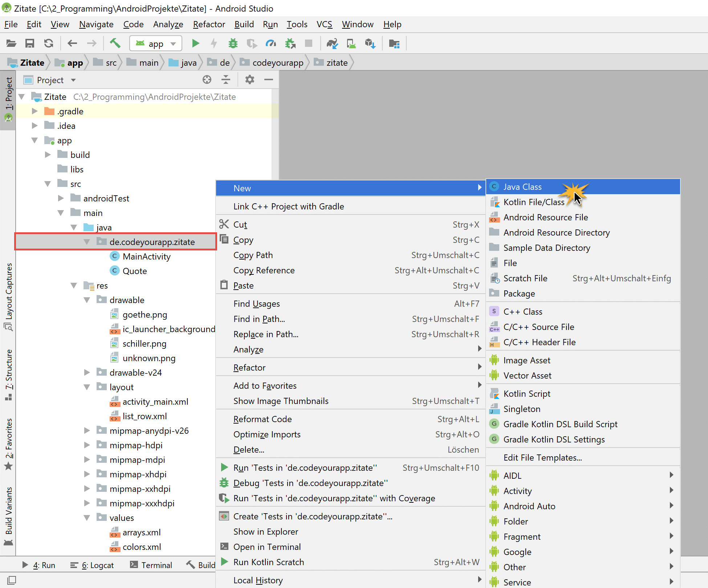Click the Collapse All icon in Project panel
The height and width of the screenshot is (588, 708).
click(226, 79)
